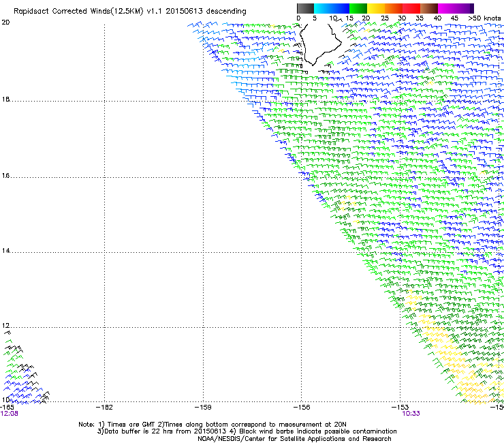The height and width of the screenshot is (443, 504).
Task: Click the purple '10:33' time stamp
Action: coord(411,414)
